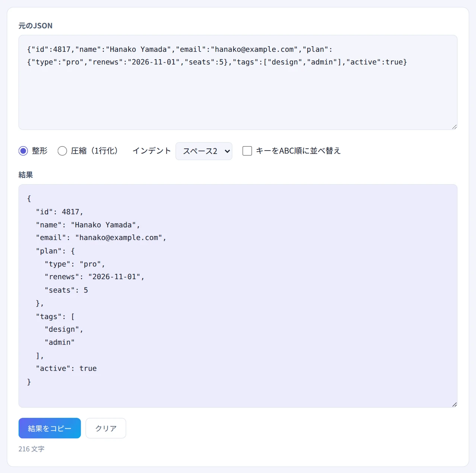Click the "active": true result line

pyautogui.click(x=66, y=368)
